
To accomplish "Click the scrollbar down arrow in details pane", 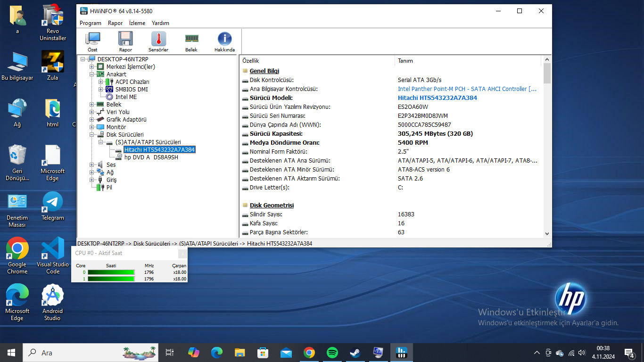I will 547,233.
